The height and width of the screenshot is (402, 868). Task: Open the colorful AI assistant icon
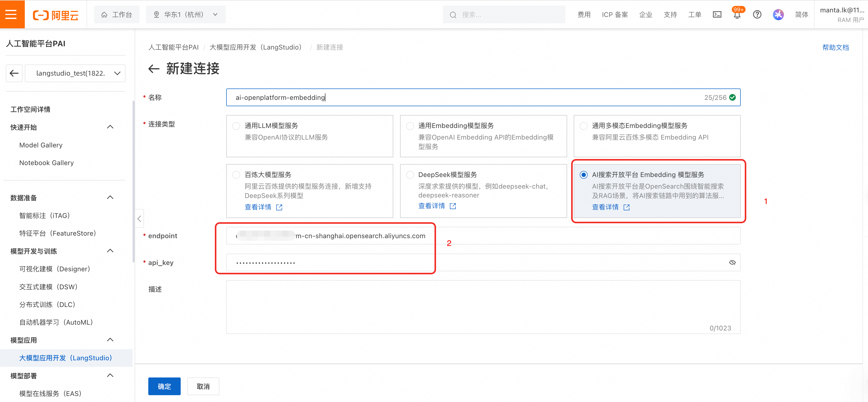point(778,14)
